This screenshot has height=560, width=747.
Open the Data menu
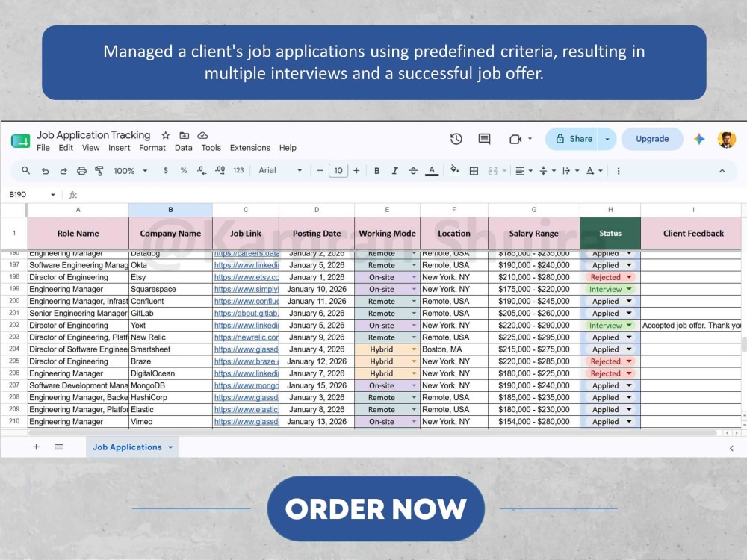point(184,148)
